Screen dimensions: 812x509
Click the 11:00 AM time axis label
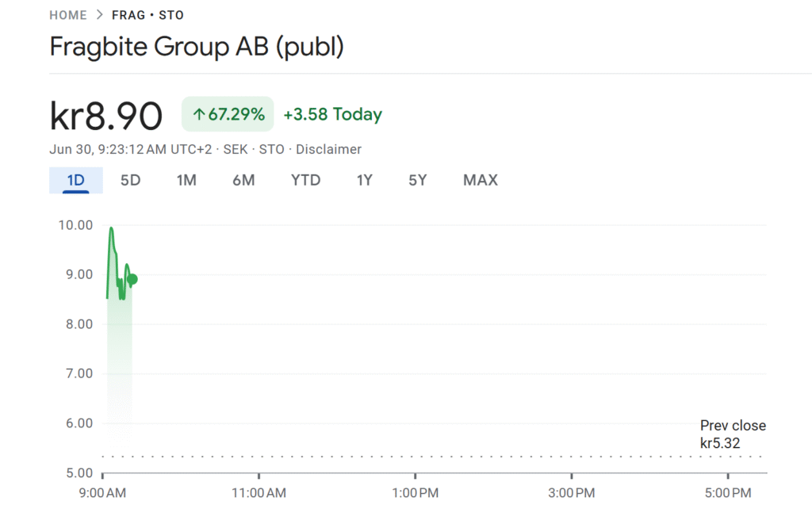tap(259, 493)
